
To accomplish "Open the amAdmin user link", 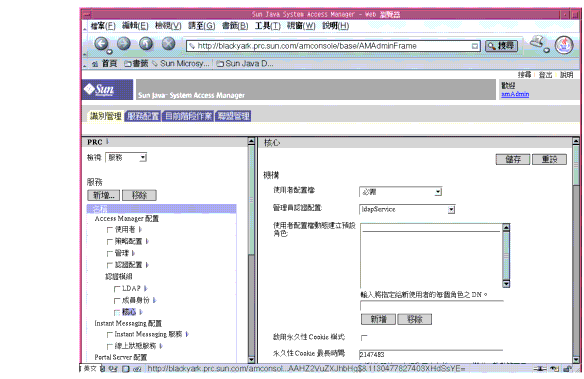I will coord(515,94).
